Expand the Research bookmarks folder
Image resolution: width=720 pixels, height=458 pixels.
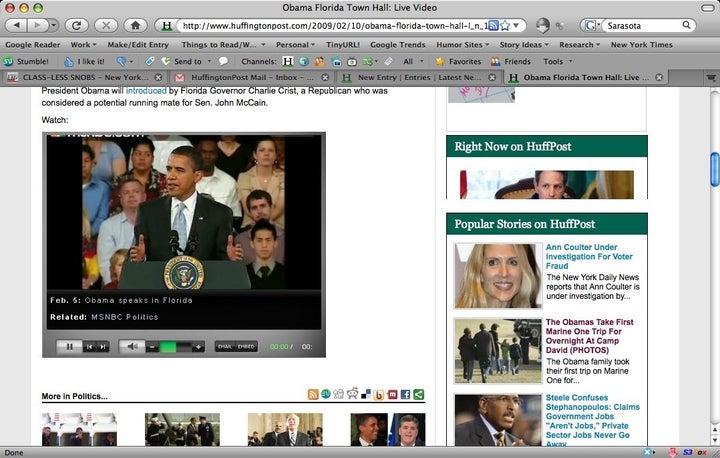[x=579, y=45]
